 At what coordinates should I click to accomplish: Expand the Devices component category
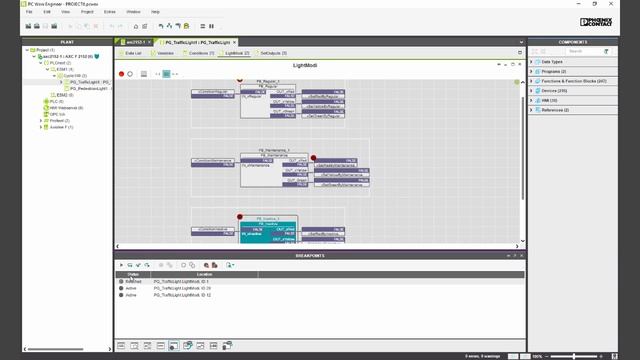531,91
